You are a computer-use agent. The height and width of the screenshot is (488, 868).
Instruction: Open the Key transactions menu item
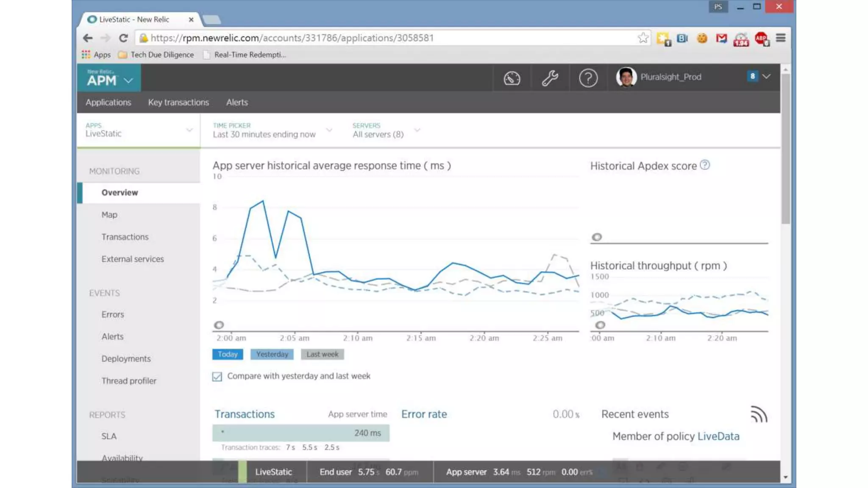tap(178, 103)
